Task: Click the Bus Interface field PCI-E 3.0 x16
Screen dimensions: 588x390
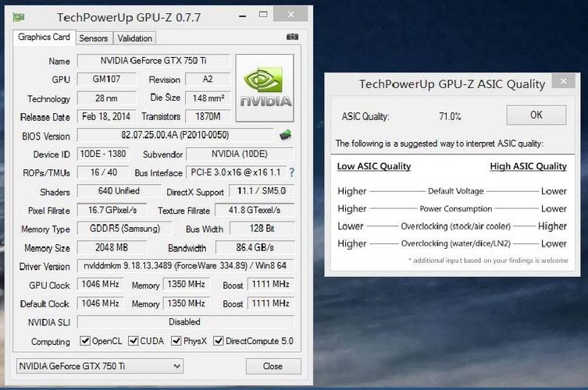Action: point(237,172)
